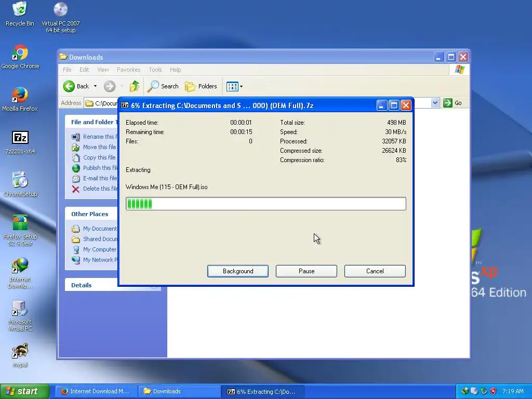Viewport: 532px width, 399px height.
Task: Select the 7z2201-x64 installer icon
Action: (x=20, y=142)
